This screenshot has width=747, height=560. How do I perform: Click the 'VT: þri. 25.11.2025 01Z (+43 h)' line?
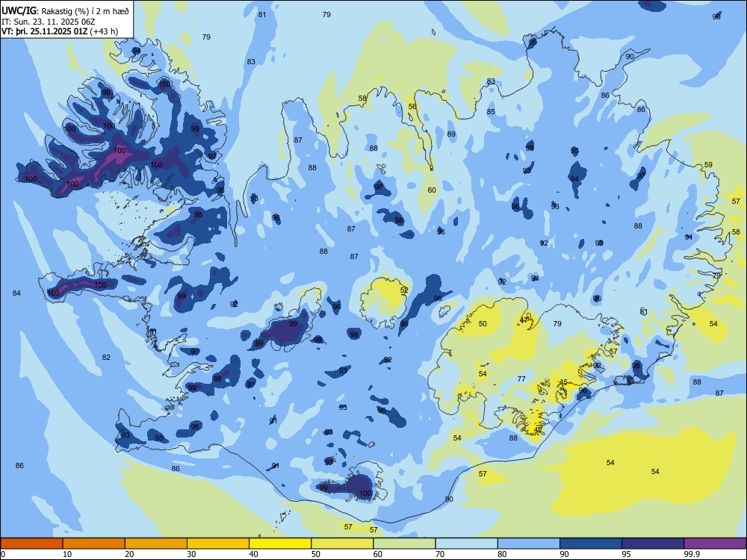(60, 31)
